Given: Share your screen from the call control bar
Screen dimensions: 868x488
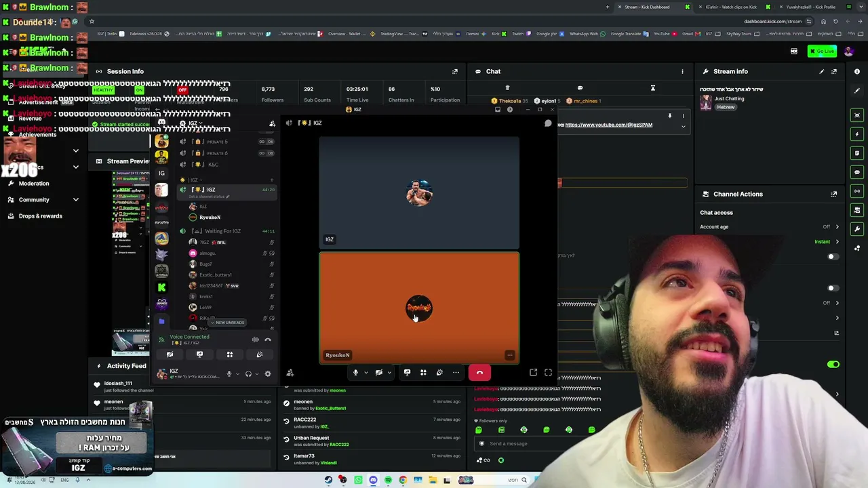Looking at the screenshot, I should click(407, 372).
